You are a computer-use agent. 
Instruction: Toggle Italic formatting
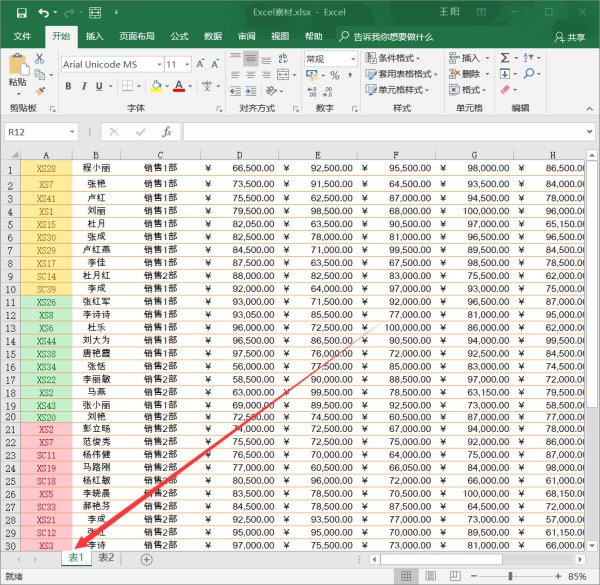click(x=83, y=86)
